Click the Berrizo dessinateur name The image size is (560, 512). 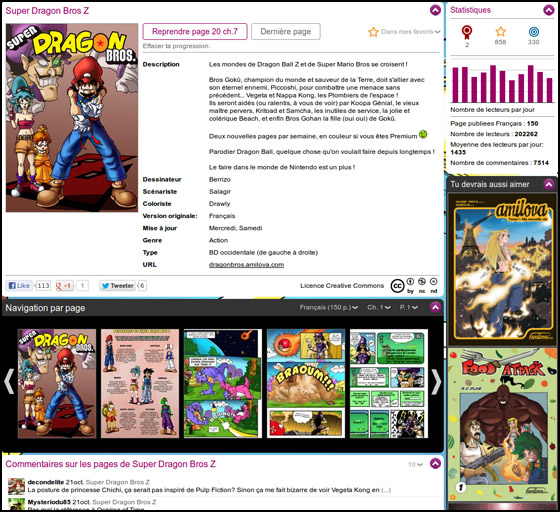coord(220,179)
